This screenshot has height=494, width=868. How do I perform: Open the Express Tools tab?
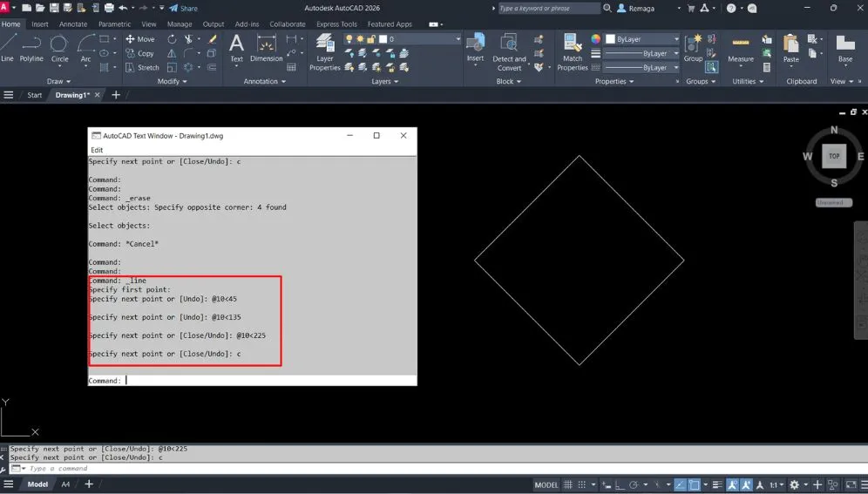pyautogui.click(x=336, y=24)
